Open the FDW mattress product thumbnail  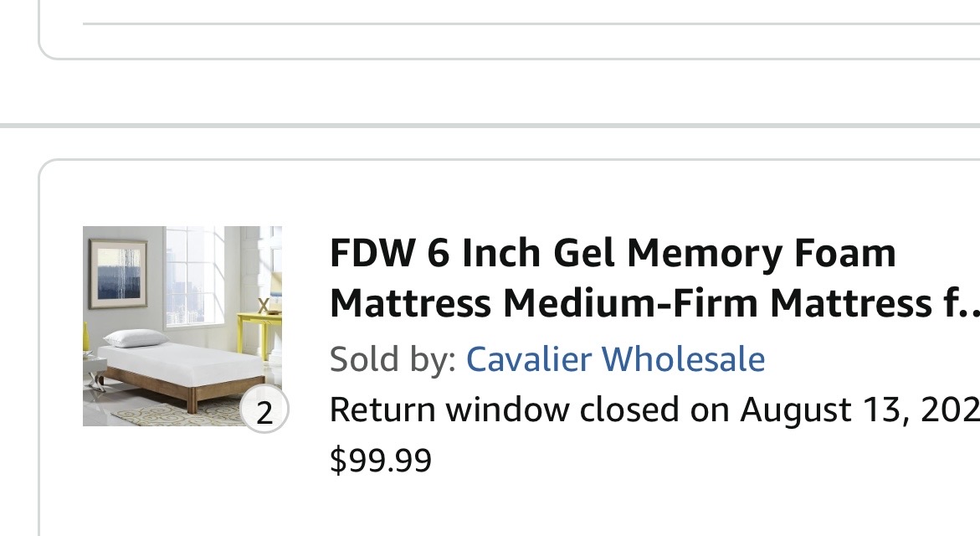click(182, 325)
